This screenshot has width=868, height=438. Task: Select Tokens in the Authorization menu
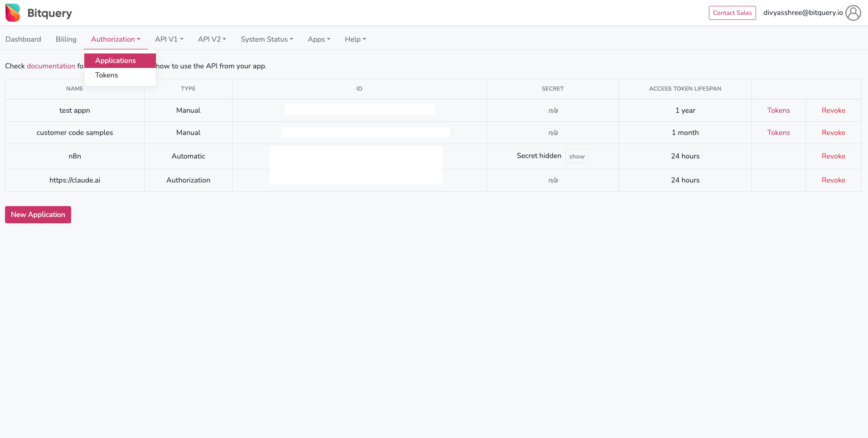click(120, 75)
